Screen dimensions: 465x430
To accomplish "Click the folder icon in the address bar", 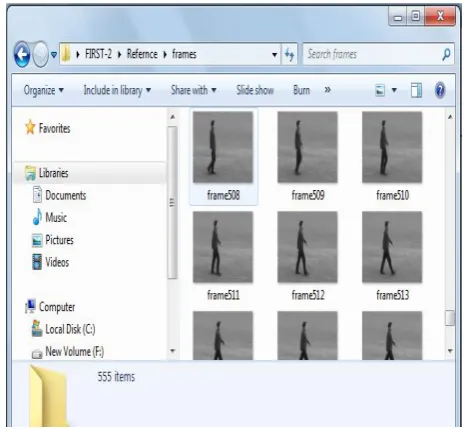I will 66,54.
